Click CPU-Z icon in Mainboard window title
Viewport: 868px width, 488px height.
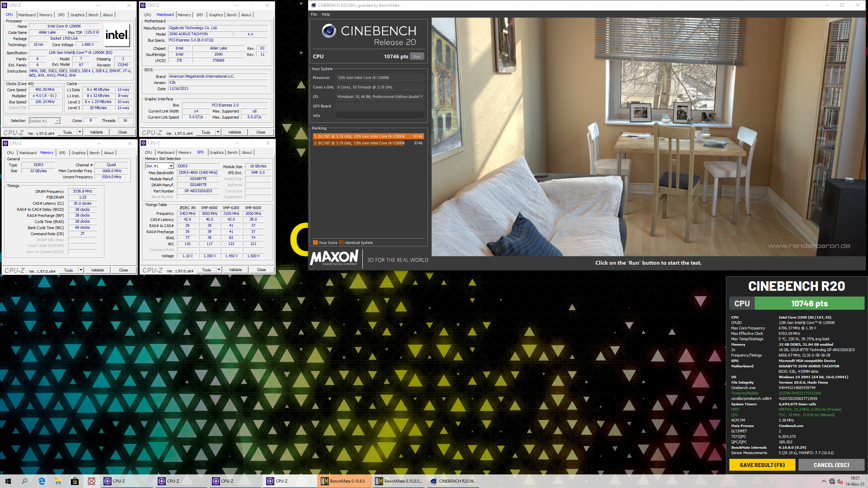[143, 5]
